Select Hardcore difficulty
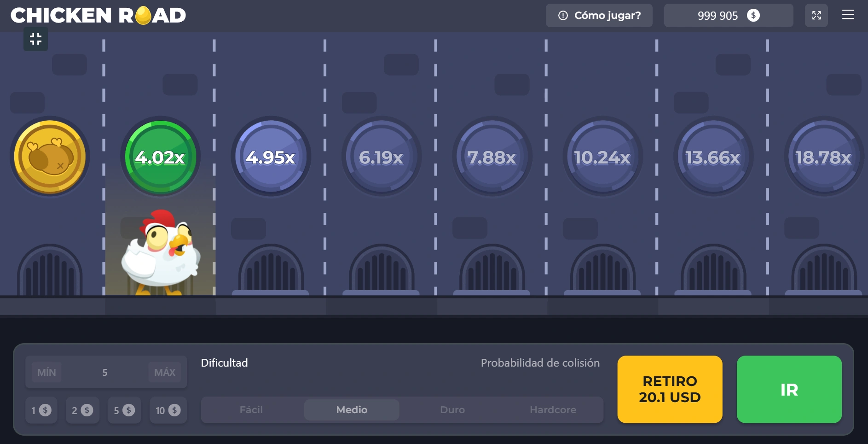 [x=553, y=409]
